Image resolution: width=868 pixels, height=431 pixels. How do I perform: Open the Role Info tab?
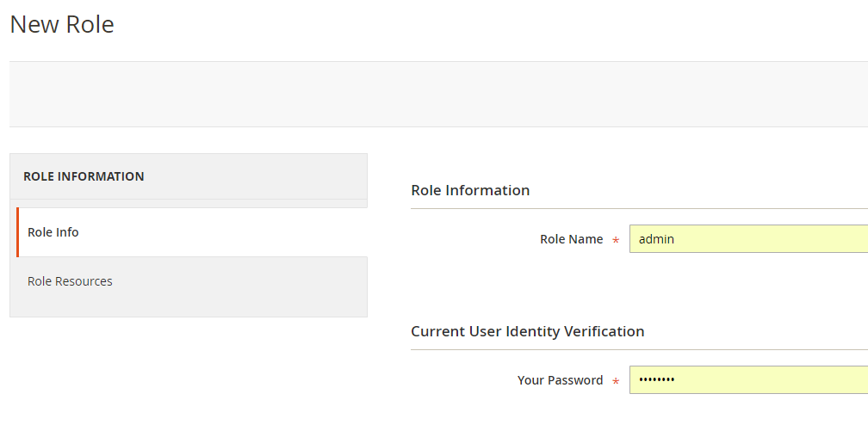coord(53,232)
